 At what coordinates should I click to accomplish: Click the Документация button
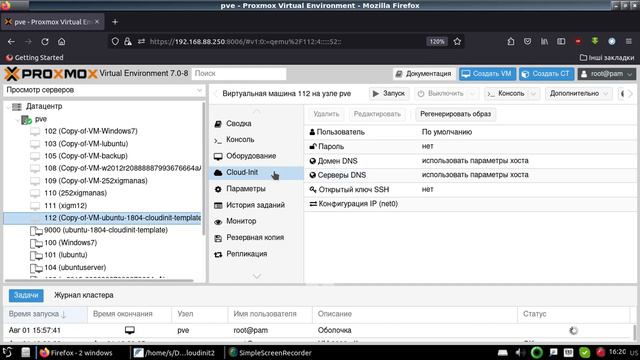[x=424, y=74]
